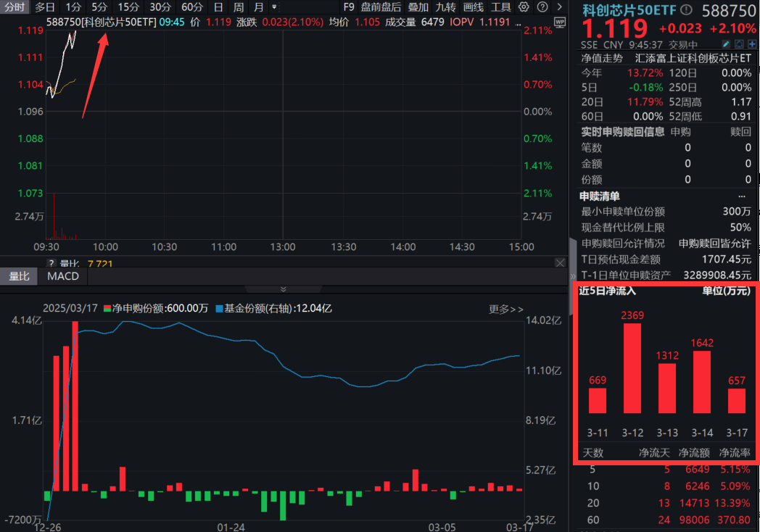Screen dimensions: 760x532
Task: Open the chart settings gear icon
Action: pos(524,7)
